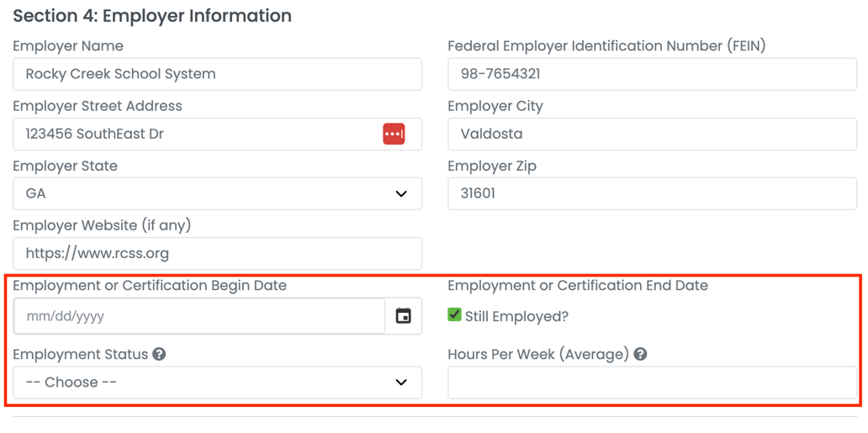Open the Employer State dropdown
The height and width of the screenshot is (433, 868).
217,193
